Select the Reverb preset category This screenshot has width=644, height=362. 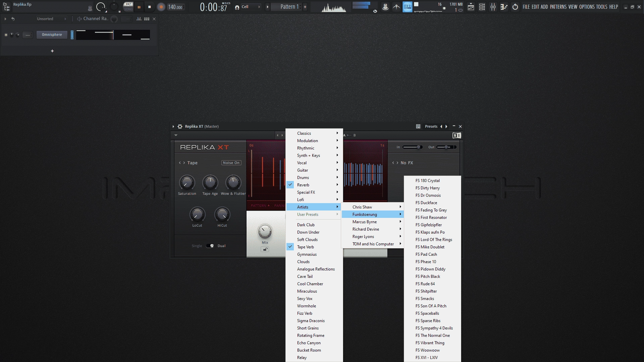click(x=314, y=185)
